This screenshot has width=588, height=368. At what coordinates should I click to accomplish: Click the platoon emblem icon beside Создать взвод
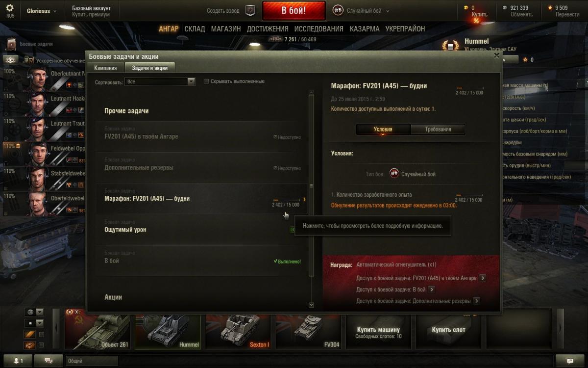pyautogui.click(x=250, y=10)
